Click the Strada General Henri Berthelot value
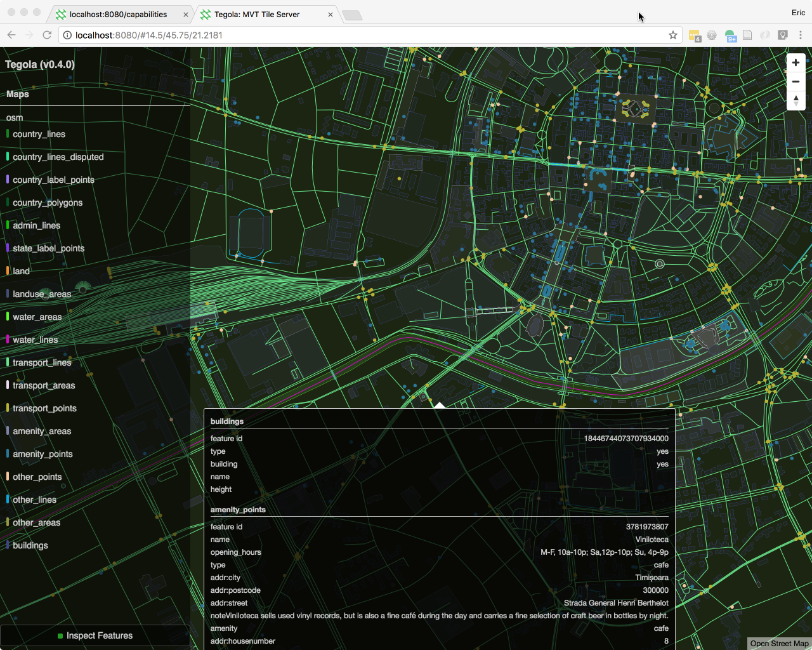Viewport: 812px width, 650px height. click(616, 603)
